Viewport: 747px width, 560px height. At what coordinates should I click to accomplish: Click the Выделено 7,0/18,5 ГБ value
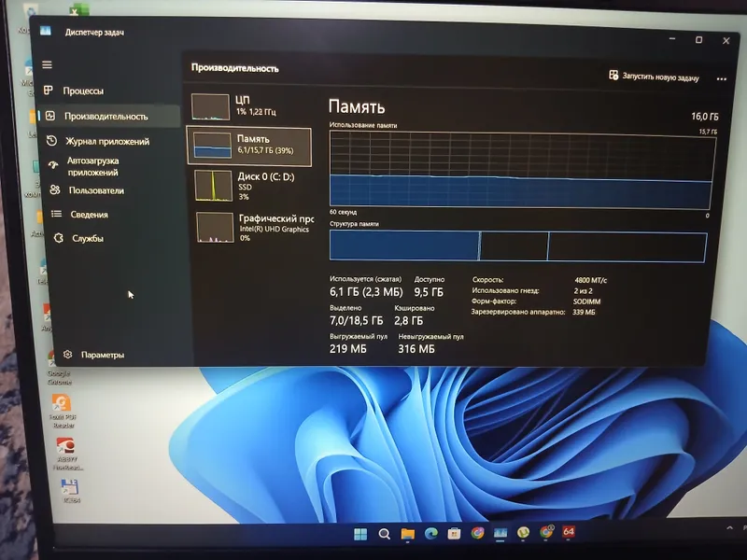(x=357, y=320)
